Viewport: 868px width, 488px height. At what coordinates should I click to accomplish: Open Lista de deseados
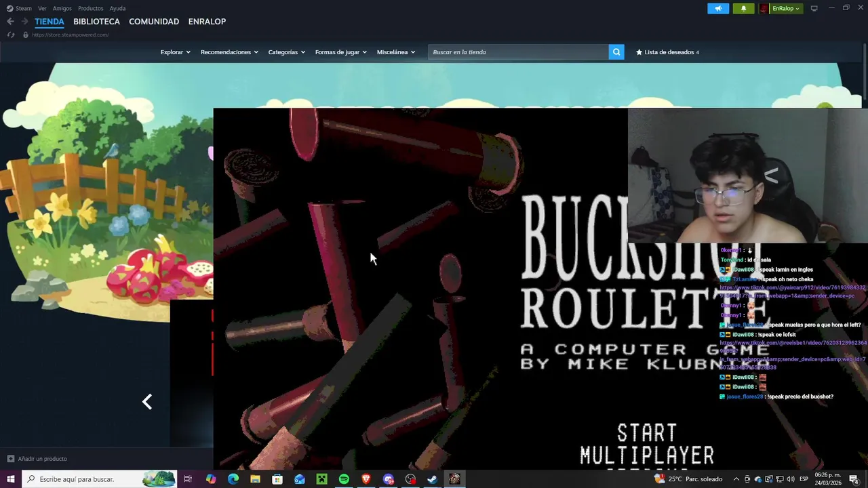coord(667,52)
